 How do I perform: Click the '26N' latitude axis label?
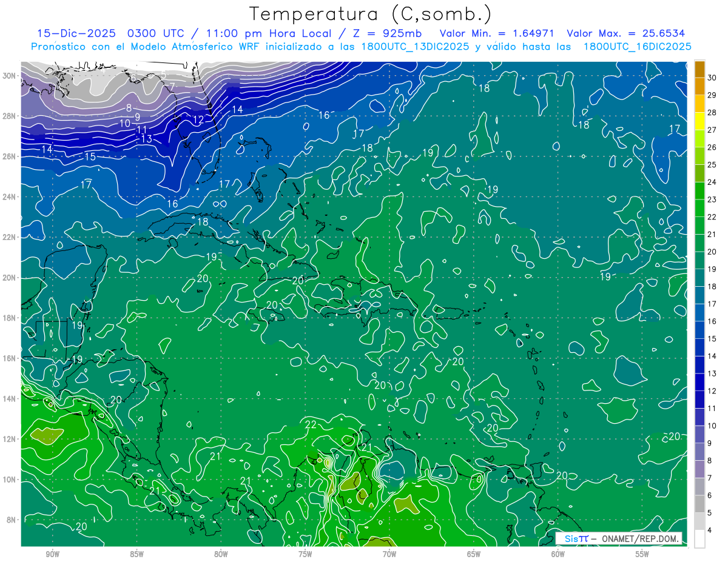[10, 156]
